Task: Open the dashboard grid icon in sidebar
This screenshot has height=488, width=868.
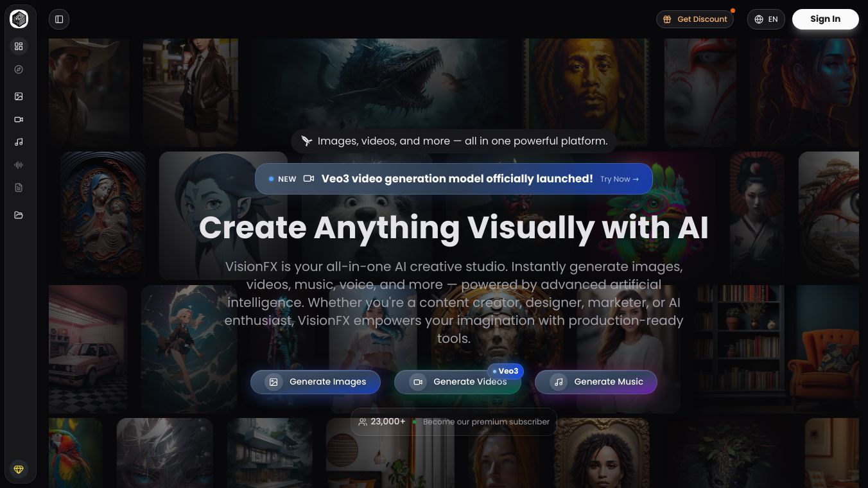Action: pyautogui.click(x=19, y=46)
